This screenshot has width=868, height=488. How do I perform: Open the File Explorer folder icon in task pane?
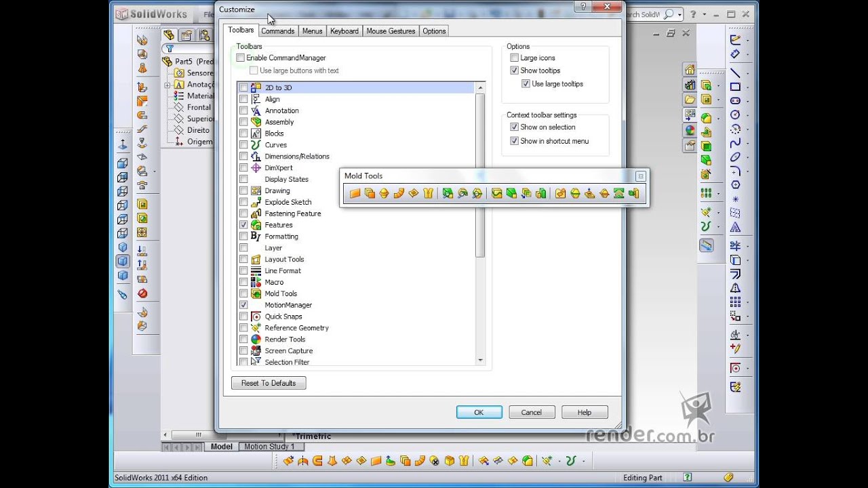[690, 100]
